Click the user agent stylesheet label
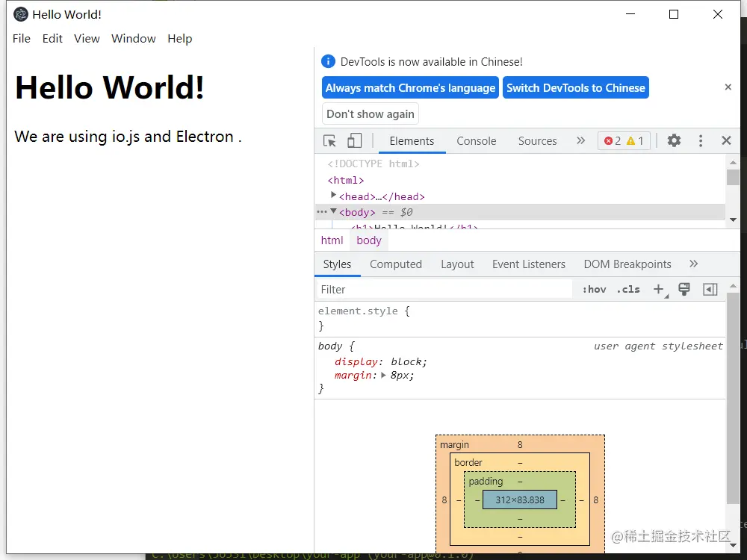 click(658, 346)
